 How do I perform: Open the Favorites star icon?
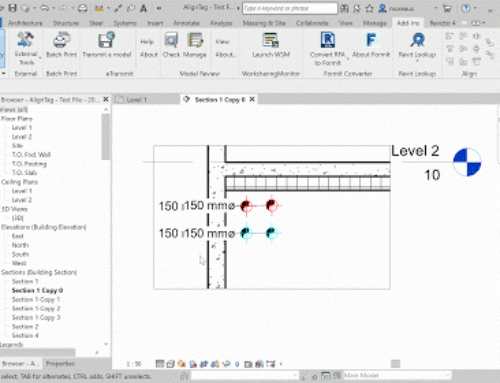pyautogui.click(x=369, y=8)
